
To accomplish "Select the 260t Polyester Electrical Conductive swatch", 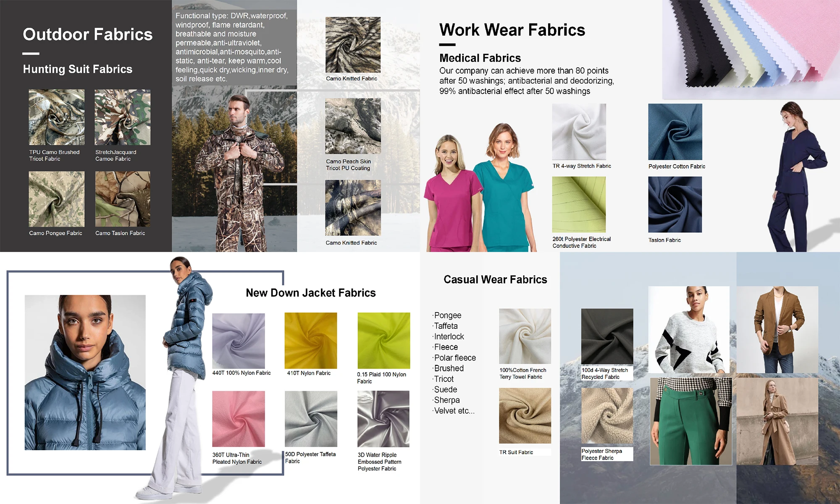I will [579, 204].
